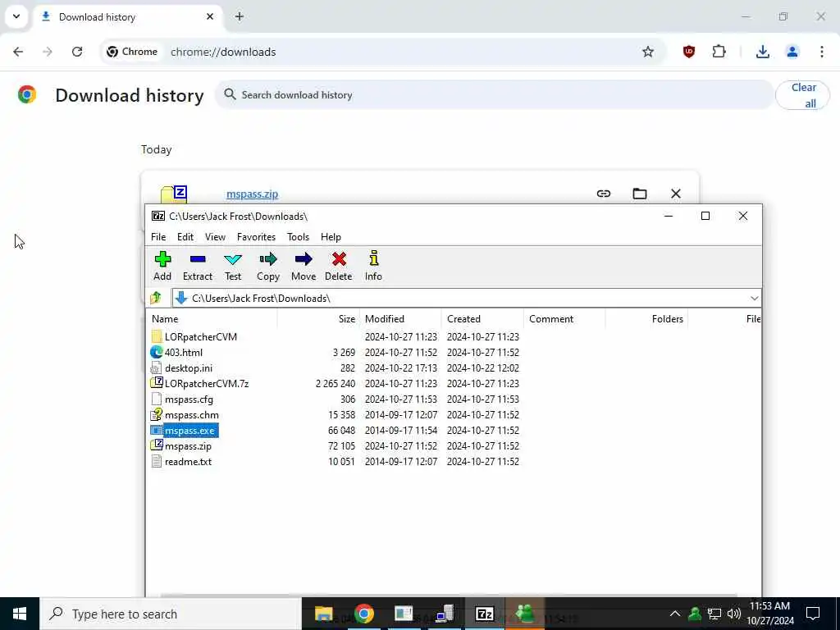The width and height of the screenshot is (840, 630).
Task: Select the desktop.ini file
Action: coord(189,368)
